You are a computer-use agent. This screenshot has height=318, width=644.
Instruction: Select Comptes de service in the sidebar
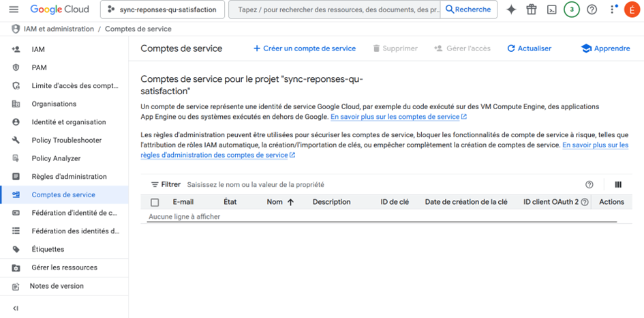click(64, 194)
